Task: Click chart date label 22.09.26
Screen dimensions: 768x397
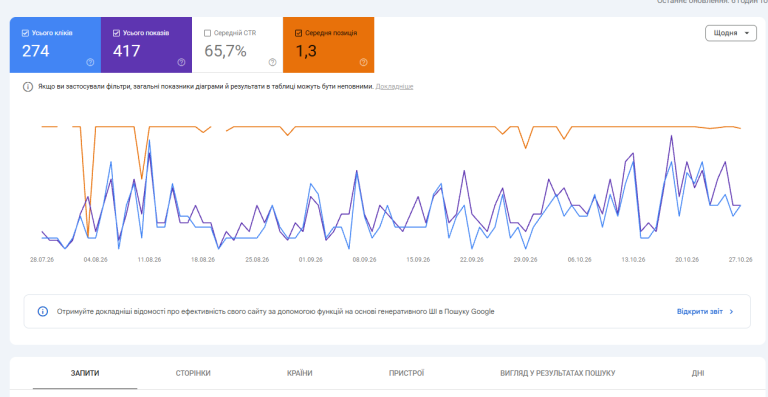Action: [472, 260]
